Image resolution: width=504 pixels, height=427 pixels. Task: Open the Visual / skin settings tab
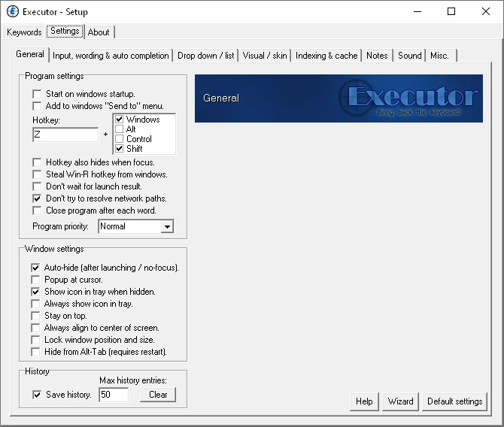tap(263, 56)
